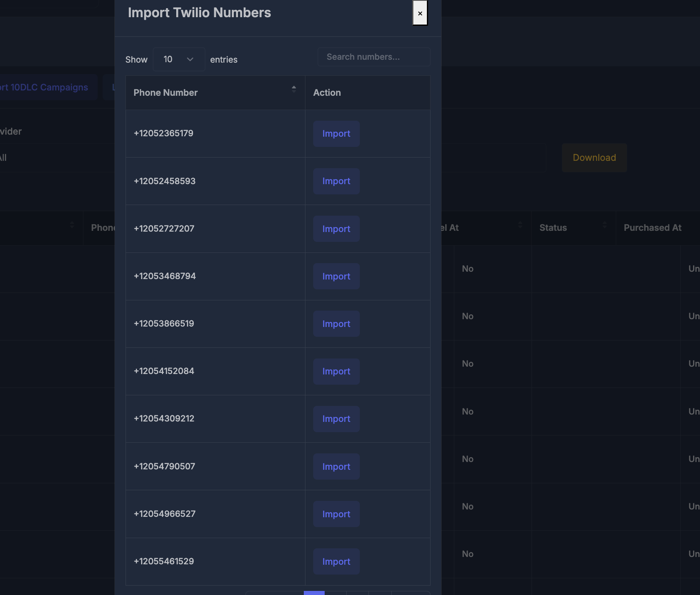Close the Import Twilio Numbers dialog
Image resolution: width=700 pixels, height=595 pixels.
(x=420, y=13)
